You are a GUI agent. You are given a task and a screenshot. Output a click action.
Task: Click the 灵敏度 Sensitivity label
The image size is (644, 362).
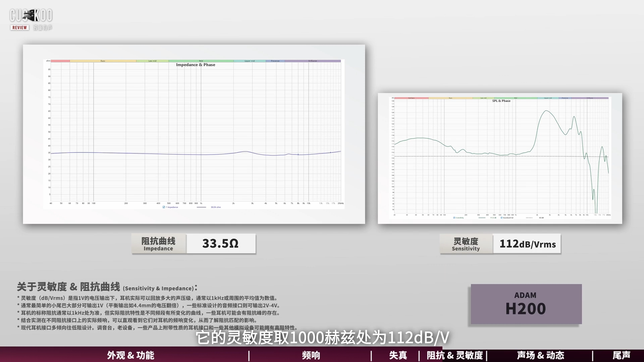click(x=466, y=244)
